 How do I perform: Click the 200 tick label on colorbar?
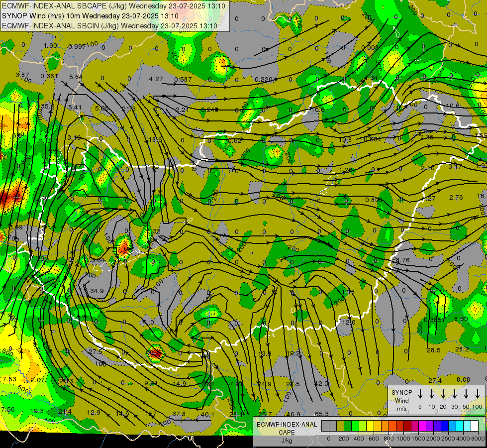pos(344,439)
